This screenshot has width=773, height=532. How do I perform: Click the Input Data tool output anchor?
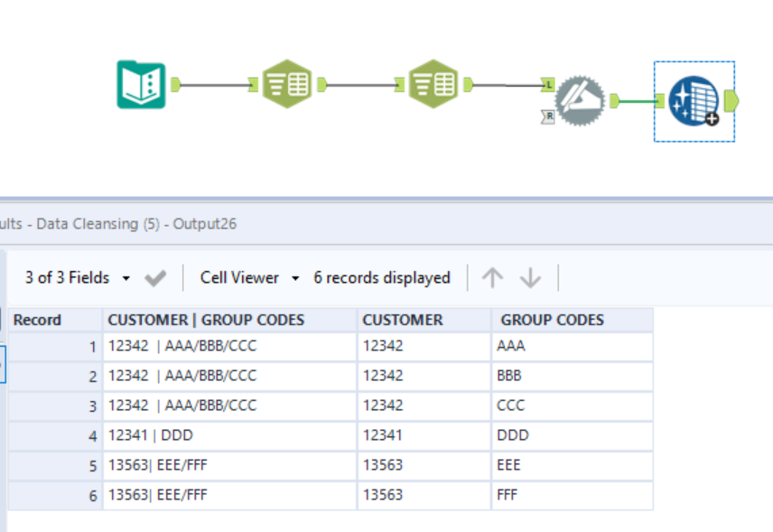click(x=175, y=85)
